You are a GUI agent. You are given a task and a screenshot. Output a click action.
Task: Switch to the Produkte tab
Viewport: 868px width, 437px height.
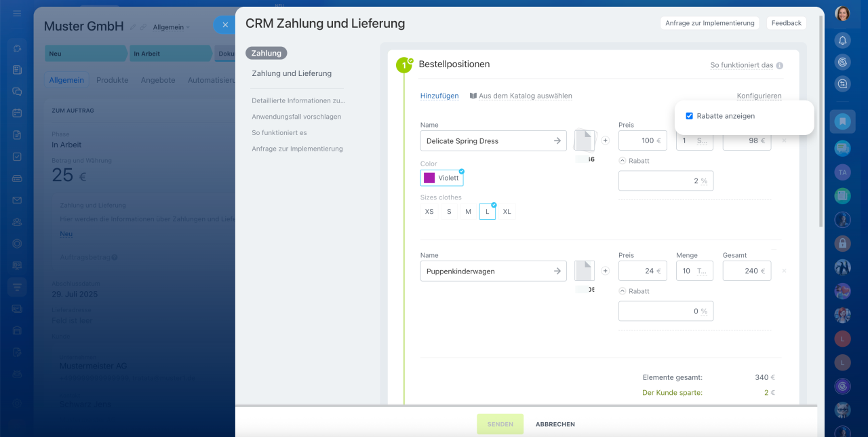click(112, 80)
